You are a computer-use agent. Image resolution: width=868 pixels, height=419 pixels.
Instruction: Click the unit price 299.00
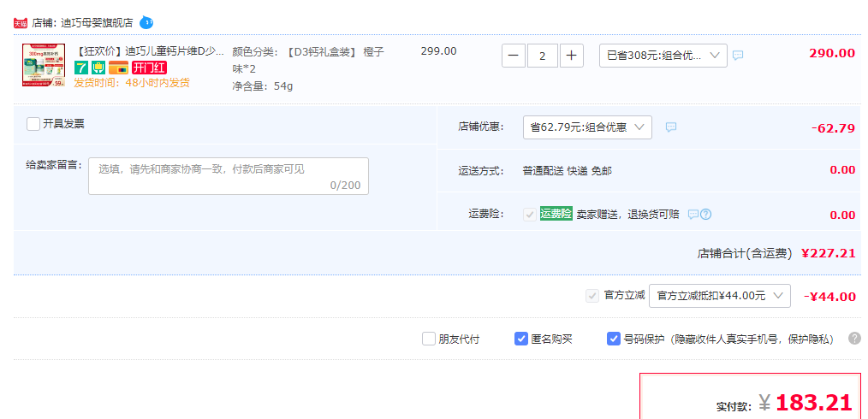click(x=438, y=51)
